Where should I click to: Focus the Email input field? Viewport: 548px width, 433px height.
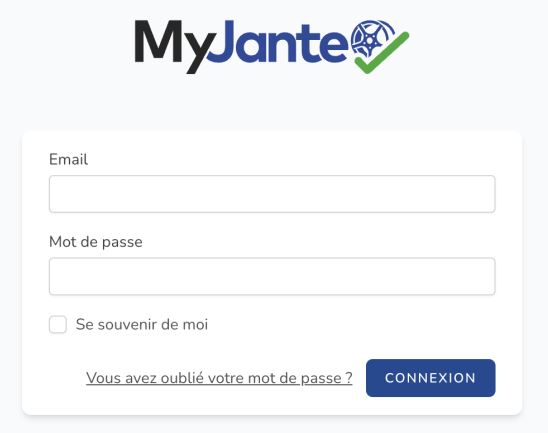(x=272, y=194)
